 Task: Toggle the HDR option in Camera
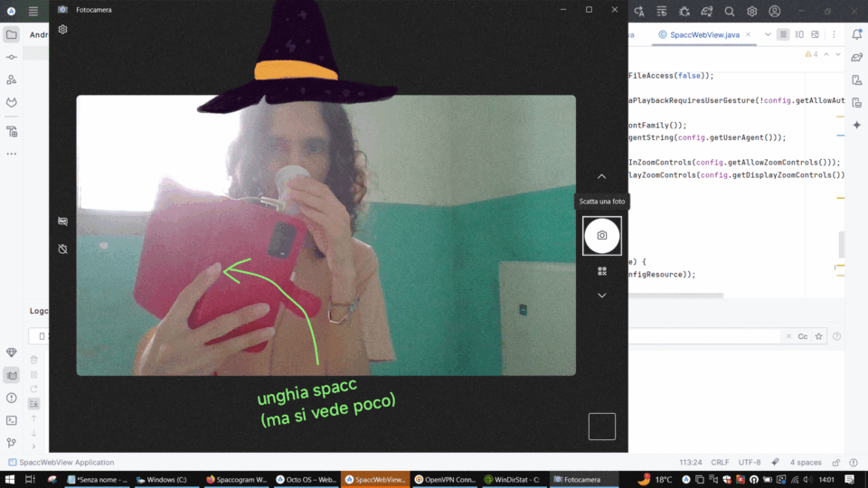(x=63, y=221)
